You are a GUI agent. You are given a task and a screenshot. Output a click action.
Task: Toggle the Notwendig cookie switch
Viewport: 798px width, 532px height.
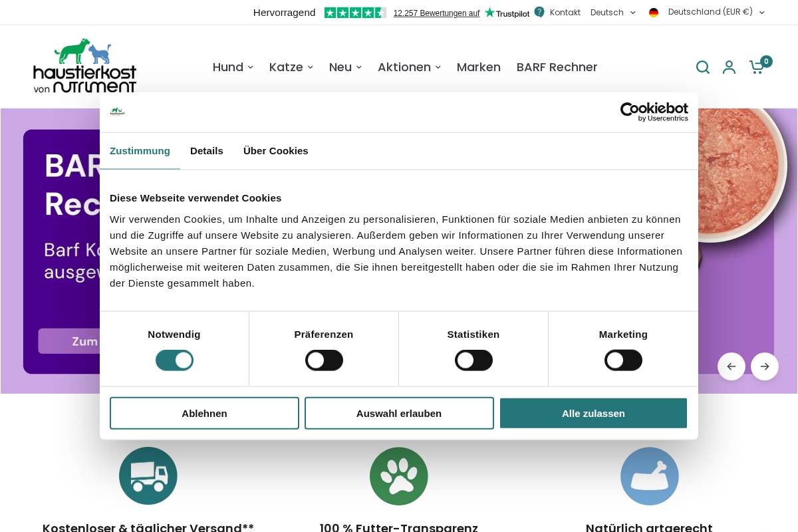coord(174,360)
